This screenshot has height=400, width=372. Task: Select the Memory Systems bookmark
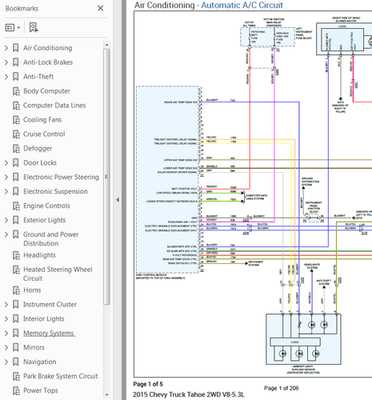49,333
